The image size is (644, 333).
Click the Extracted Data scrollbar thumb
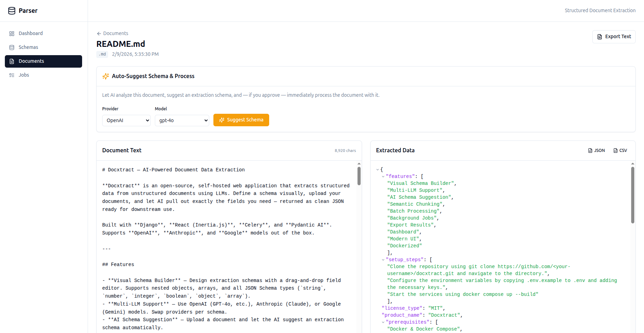point(633,195)
